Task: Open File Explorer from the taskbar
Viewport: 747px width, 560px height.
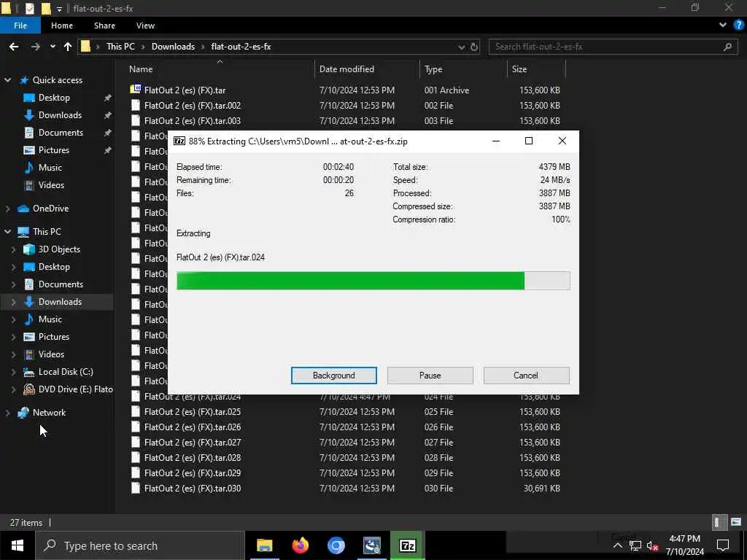Action: coord(264,545)
